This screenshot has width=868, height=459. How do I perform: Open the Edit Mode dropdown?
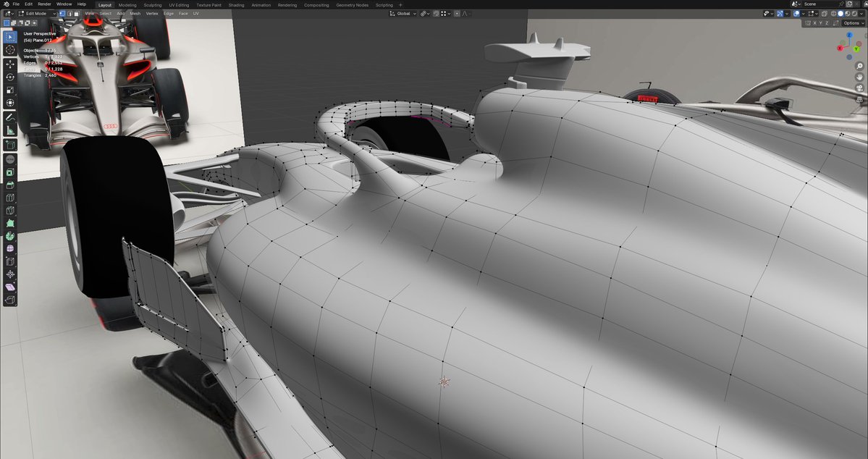pos(37,13)
